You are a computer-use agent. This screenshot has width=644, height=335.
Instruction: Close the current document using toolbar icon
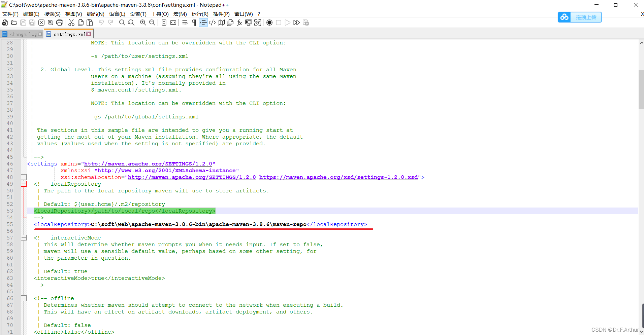(x=41, y=23)
